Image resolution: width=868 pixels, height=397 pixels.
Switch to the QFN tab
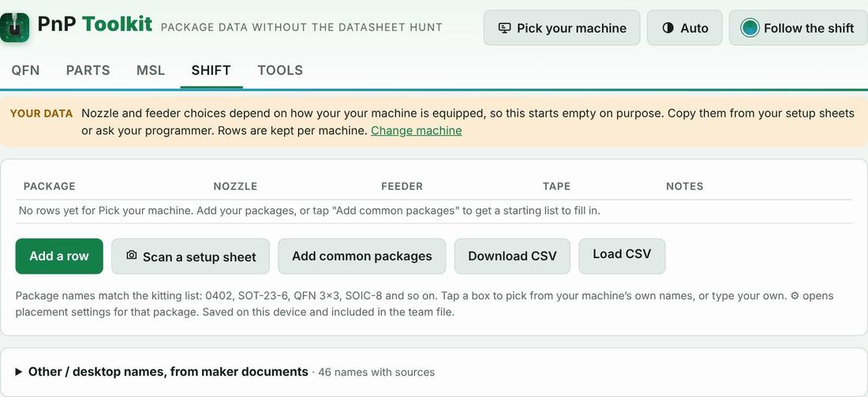click(x=25, y=70)
